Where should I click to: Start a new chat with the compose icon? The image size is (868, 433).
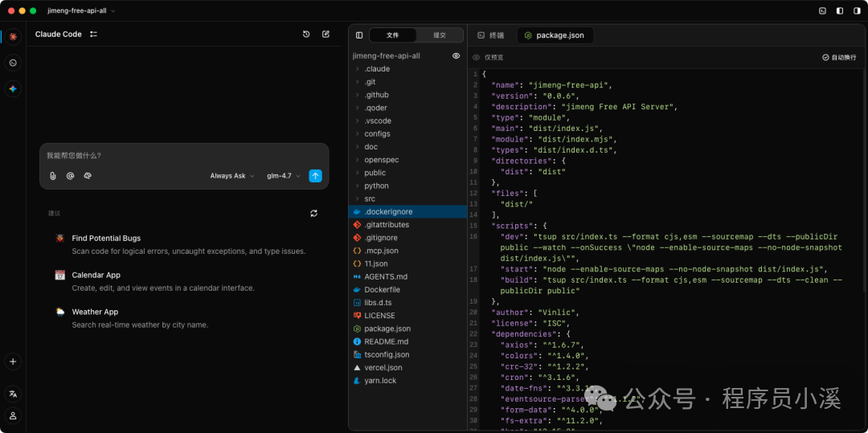(x=326, y=35)
